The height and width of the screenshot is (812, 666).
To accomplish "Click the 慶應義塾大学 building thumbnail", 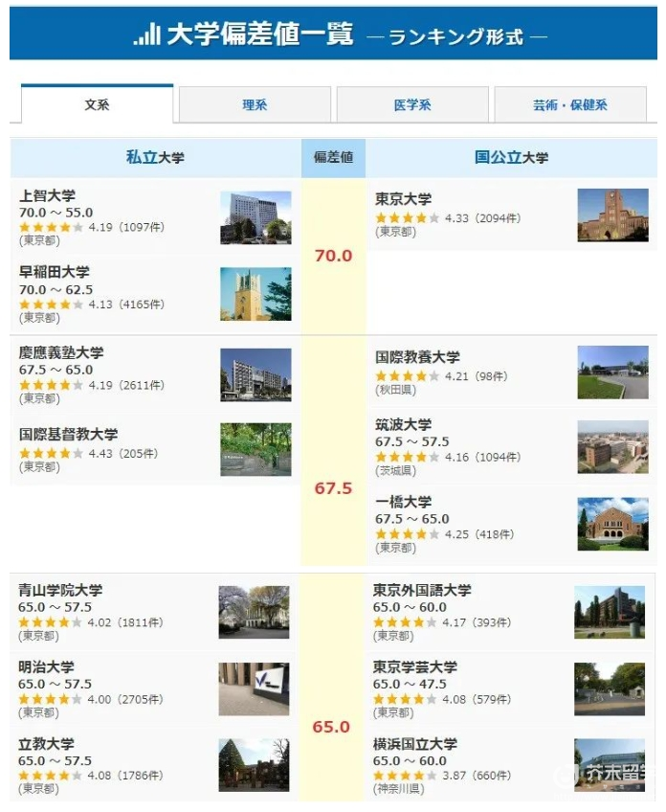I will [x=255, y=374].
